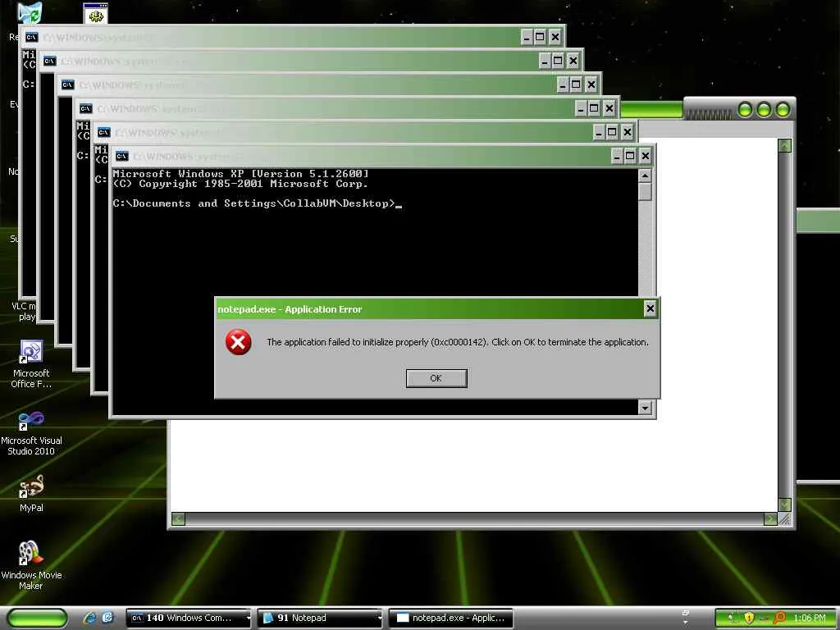Select the Microsoft Visual Studio 2010 shortcut
Screen dimensions: 840x630
tap(31, 433)
